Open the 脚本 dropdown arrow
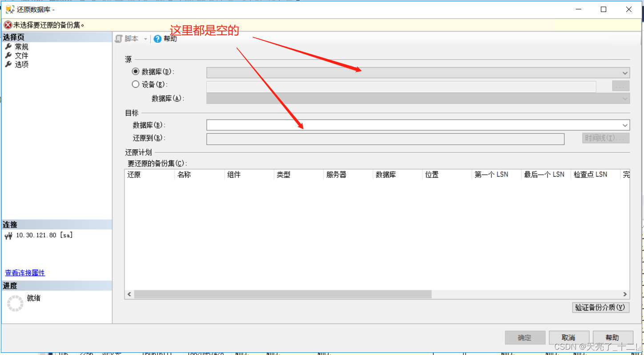The height and width of the screenshot is (355, 644). pyautogui.click(x=145, y=39)
